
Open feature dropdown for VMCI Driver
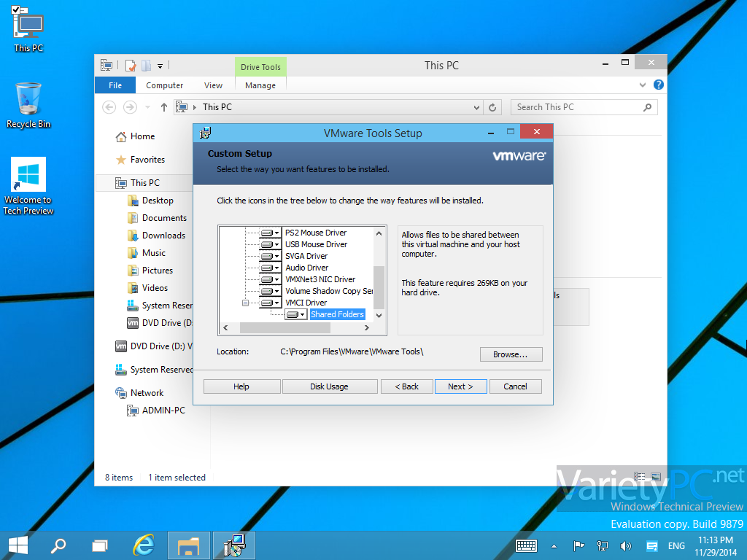(x=270, y=303)
